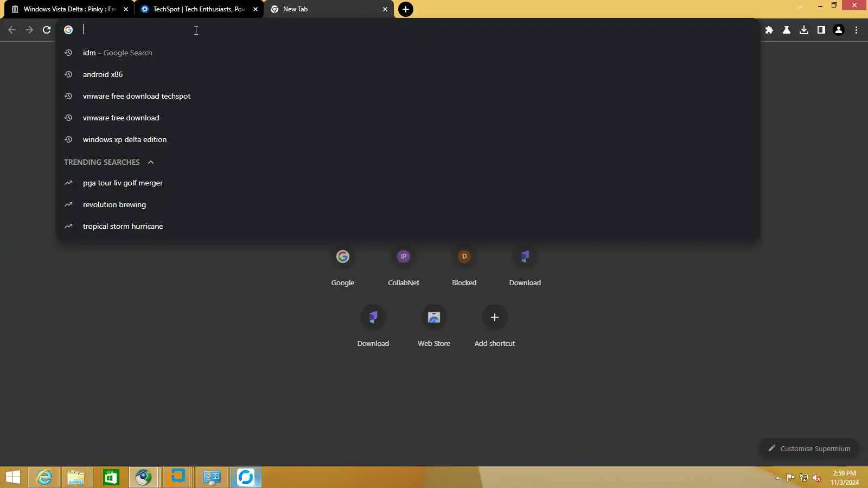The image size is (868, 488).
Task: Close the Windows Vista Delta tab
Action: click(126, 9)
